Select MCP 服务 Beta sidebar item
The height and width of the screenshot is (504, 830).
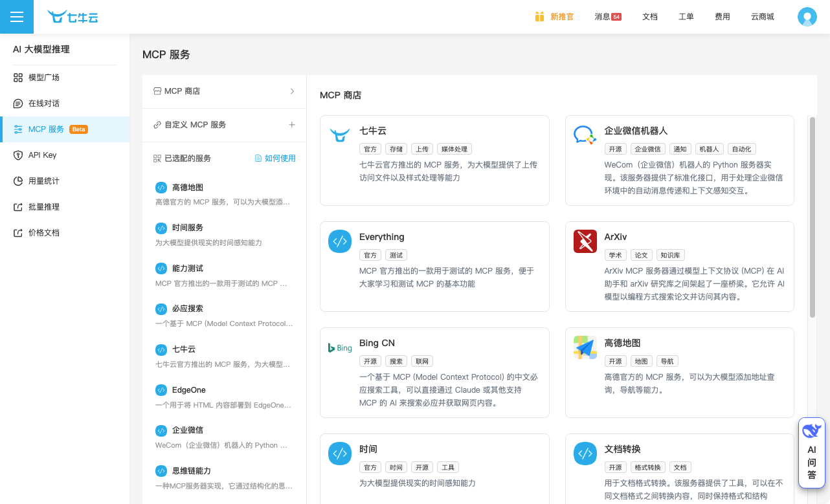(65, 129)
